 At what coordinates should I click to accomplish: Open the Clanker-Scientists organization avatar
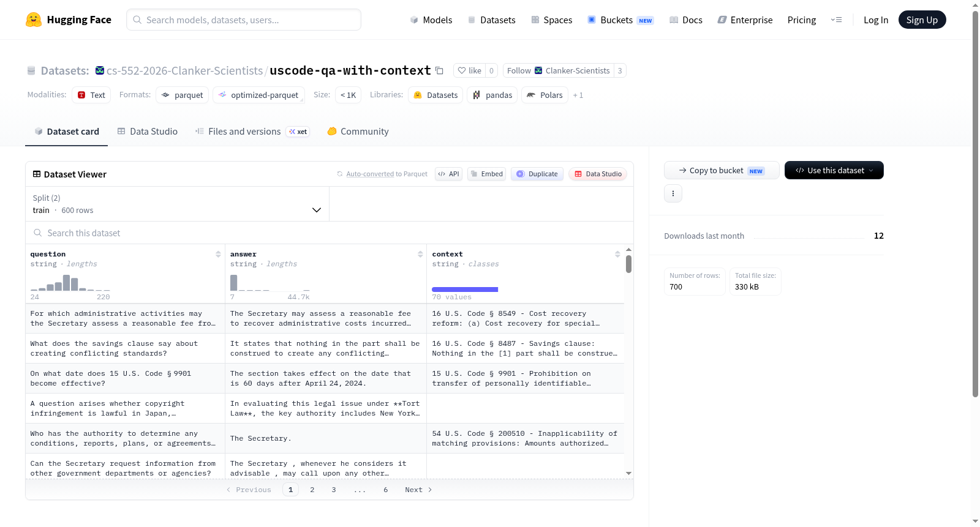538,70
